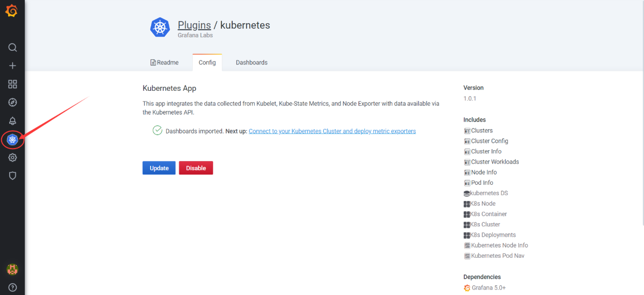Click the Clusters text in Includes

point(482,131)
